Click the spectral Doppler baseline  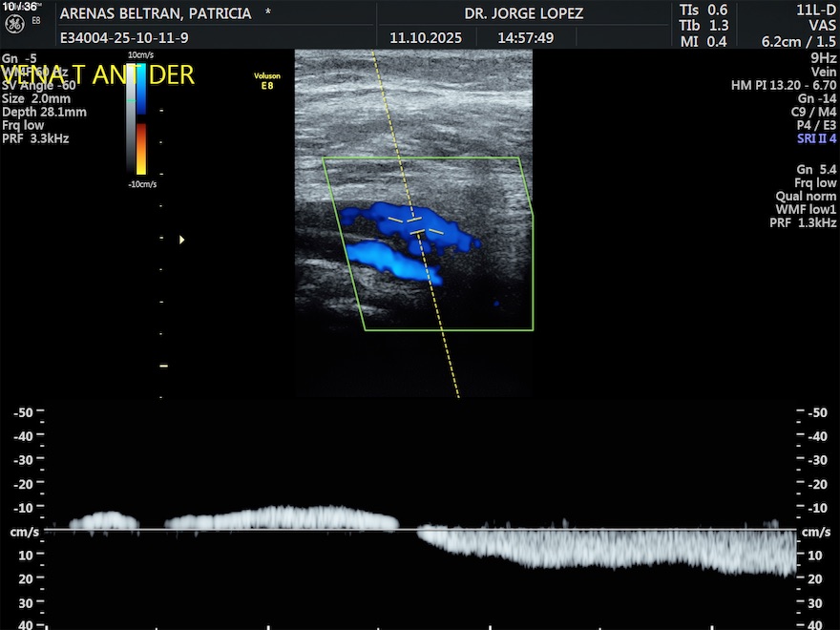(x=420, y=529)
